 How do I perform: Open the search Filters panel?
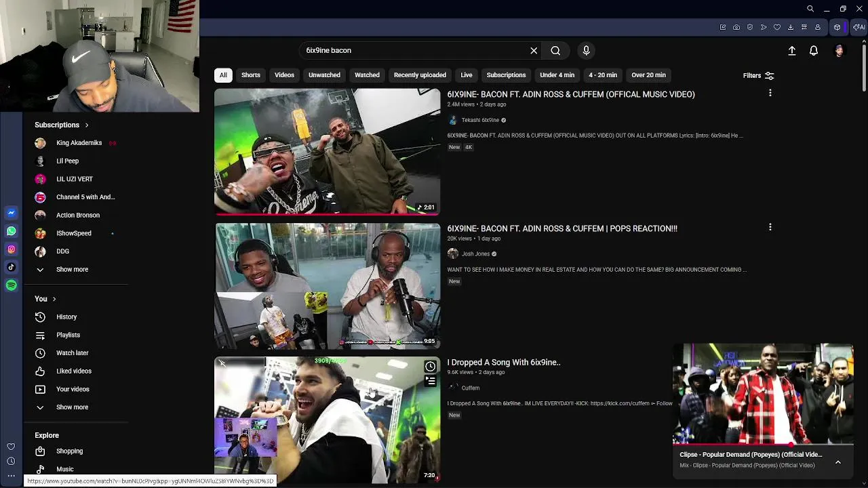758,76
